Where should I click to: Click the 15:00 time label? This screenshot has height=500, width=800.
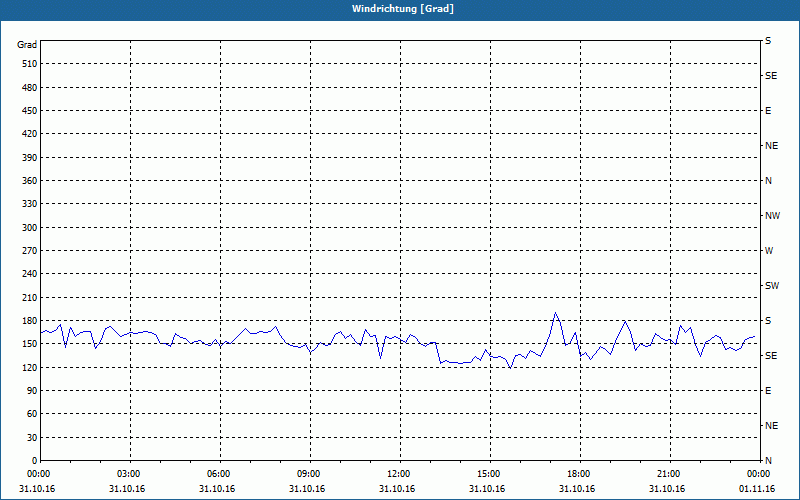click(x=489, y=474)
